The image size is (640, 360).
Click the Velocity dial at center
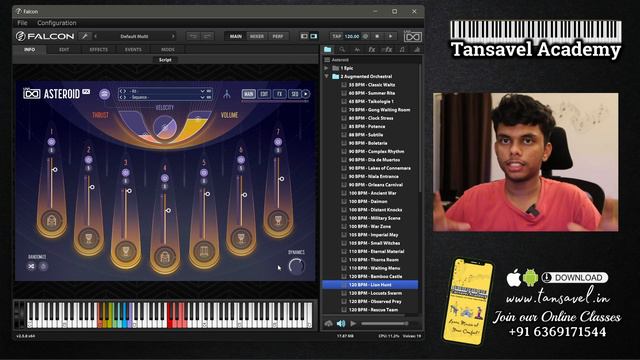click(x=164, y=126)
